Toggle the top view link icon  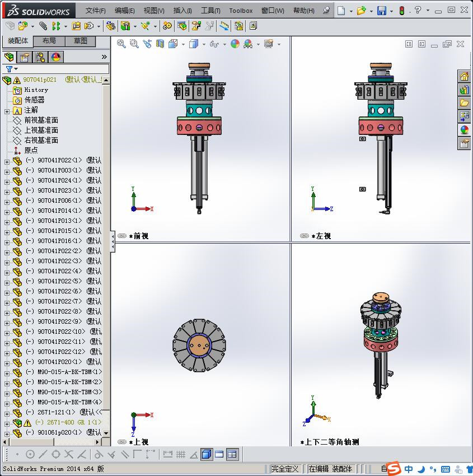122,442
